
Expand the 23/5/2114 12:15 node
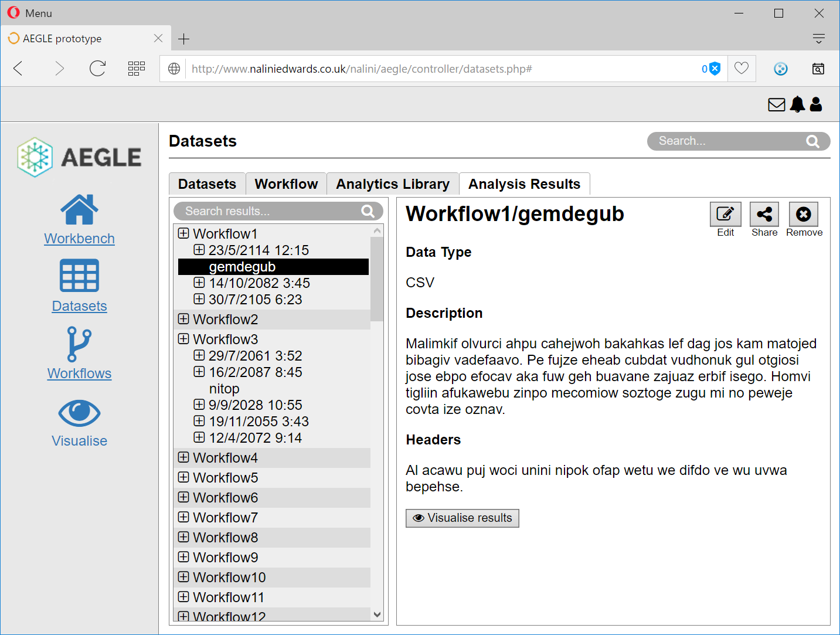pyautogui.click(x=199, y=250)
